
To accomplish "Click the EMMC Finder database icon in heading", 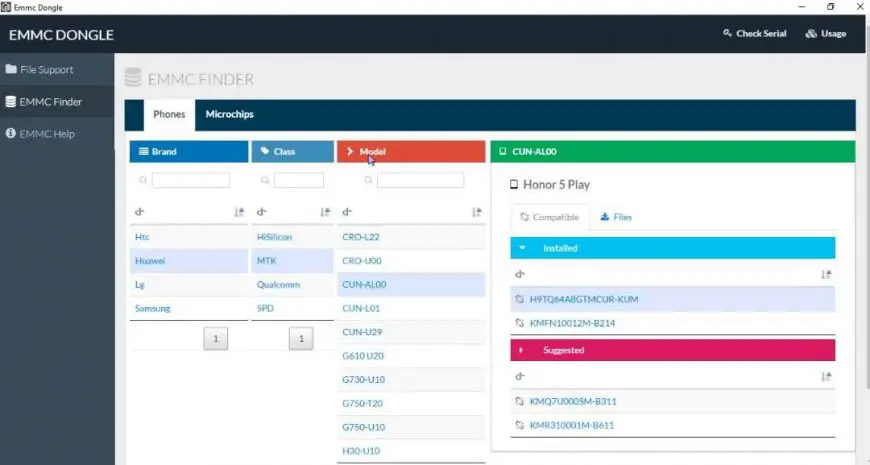I will point(133,78).
